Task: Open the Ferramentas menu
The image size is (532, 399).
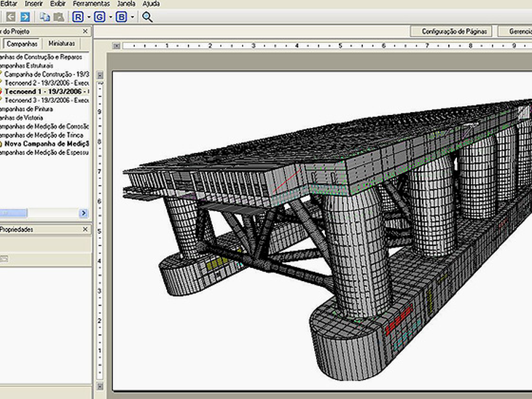Action: pos(91,4)
